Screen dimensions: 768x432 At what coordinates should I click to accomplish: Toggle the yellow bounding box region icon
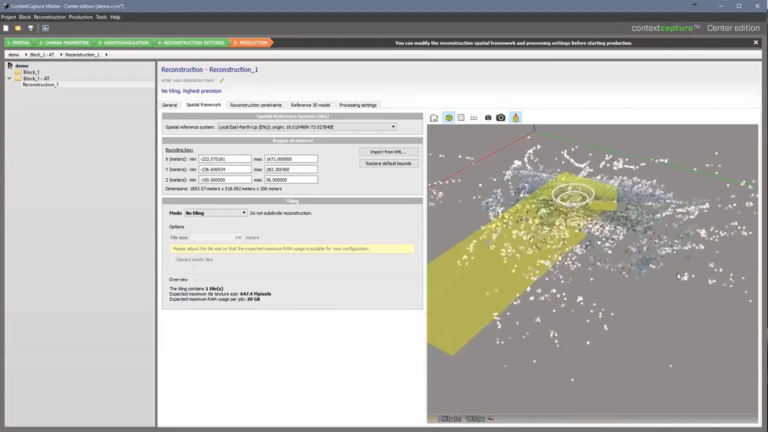pyautogui.click(x=449, y=118)
